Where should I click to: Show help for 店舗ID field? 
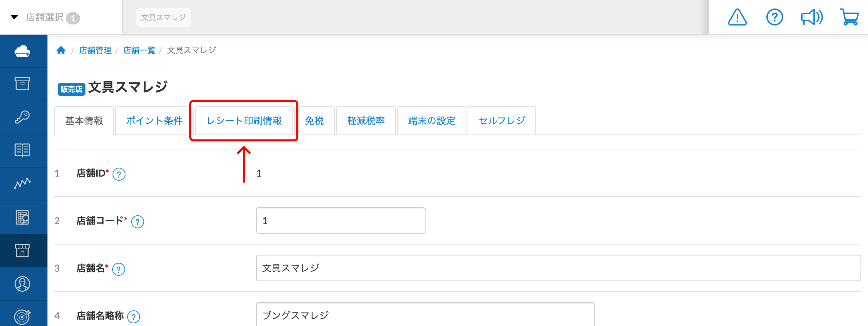119,174
